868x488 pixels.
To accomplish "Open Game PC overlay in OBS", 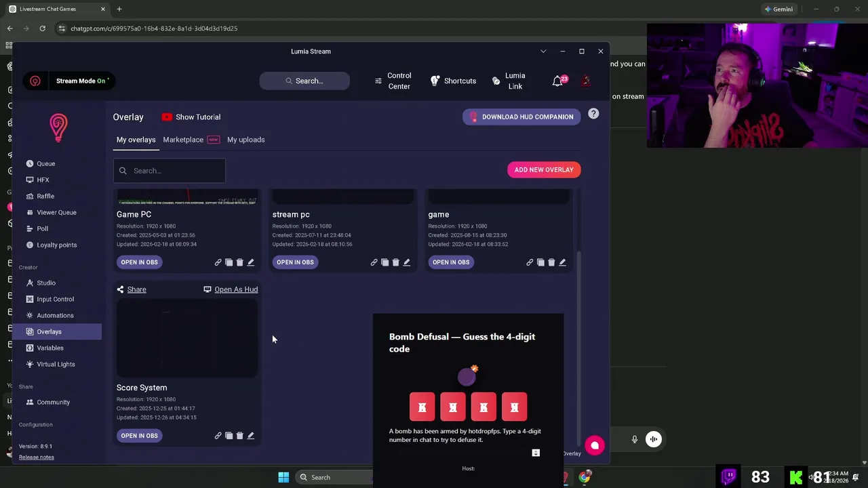I will point(139,262).
